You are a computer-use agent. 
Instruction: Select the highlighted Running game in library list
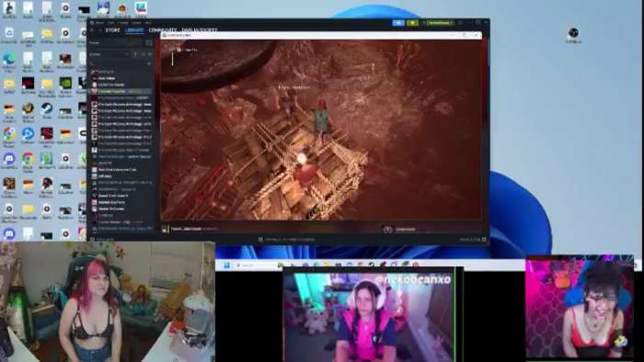point(121,92)
